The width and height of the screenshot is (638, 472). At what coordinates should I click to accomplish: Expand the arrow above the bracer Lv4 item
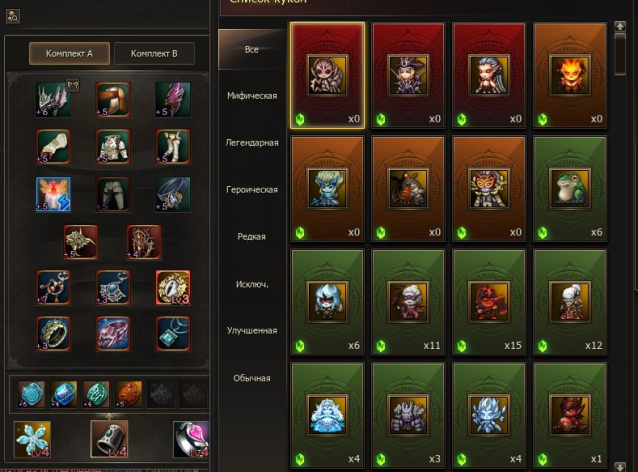[109, 416]
